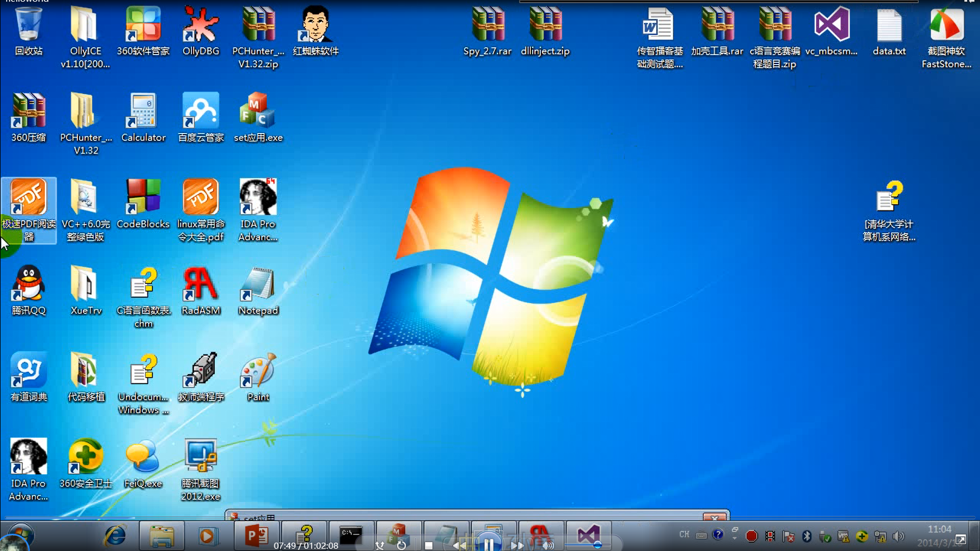
Task: Select the c语言竞赛编程题目.zip archive
Action: 775,37
